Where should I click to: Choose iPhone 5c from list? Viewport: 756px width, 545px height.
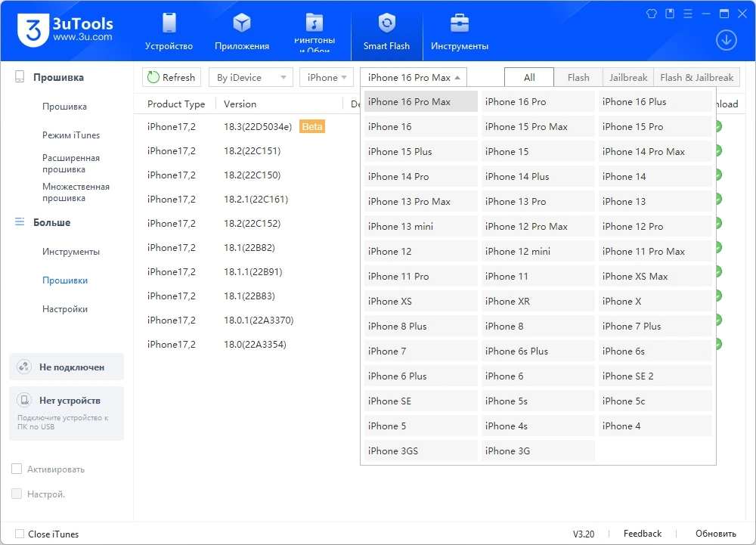point(655,401)
